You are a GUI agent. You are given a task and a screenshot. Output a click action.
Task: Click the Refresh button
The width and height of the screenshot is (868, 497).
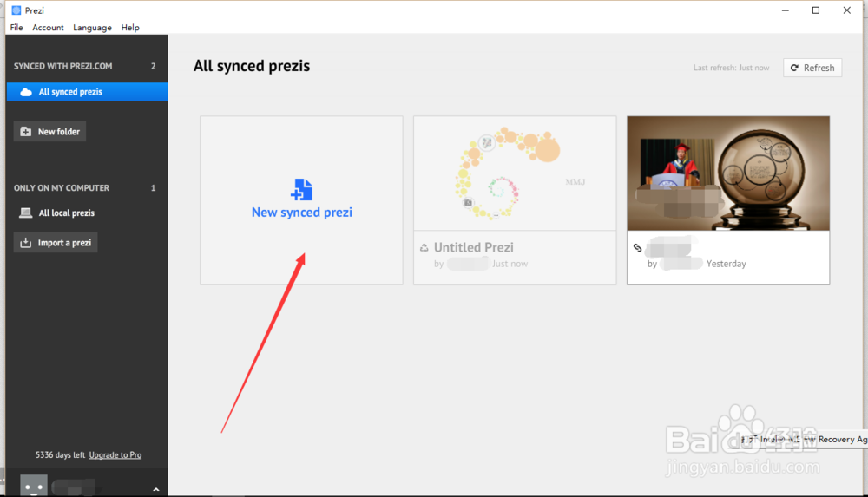click(x=812, y=68)
